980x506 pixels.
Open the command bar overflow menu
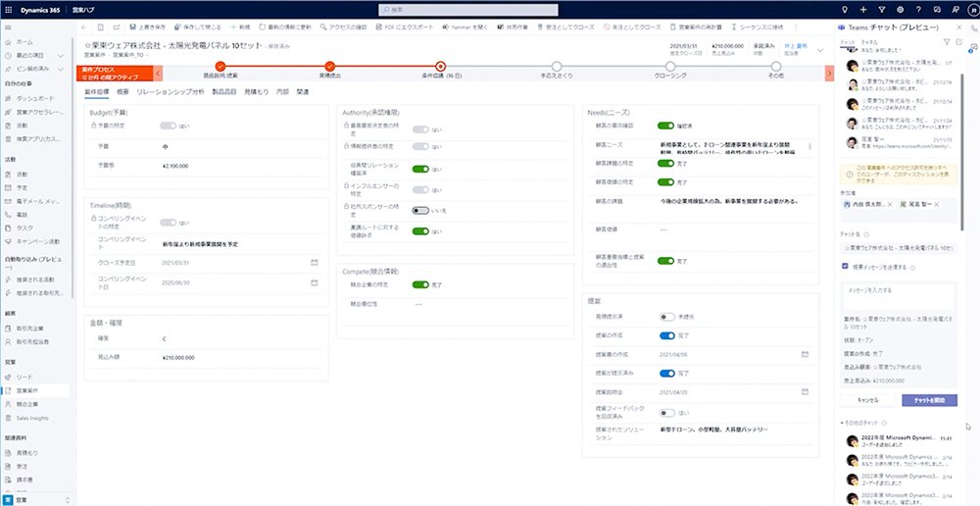pyautogui.click(x=796, y=27)
